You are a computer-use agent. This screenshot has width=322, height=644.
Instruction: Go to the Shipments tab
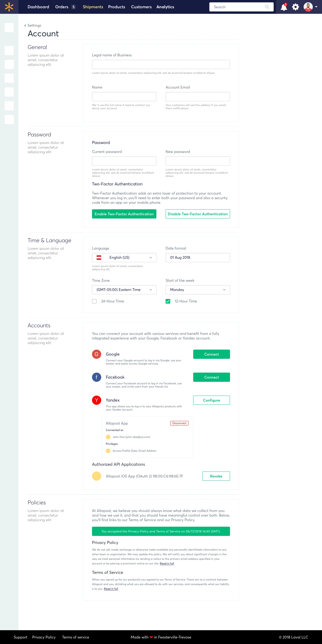[x=93, y=7]
